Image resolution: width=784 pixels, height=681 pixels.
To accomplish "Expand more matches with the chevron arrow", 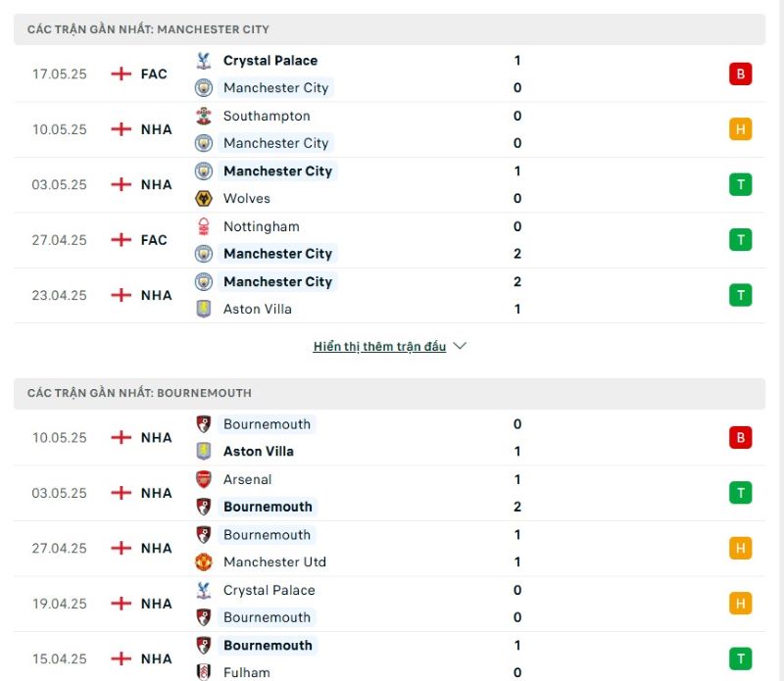I will pos(460,346).
